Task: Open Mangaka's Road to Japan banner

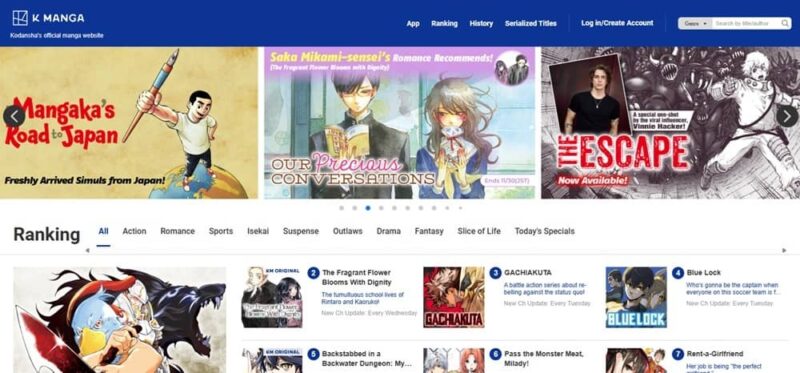Action: pyautogui.click(x=129, y=122)
